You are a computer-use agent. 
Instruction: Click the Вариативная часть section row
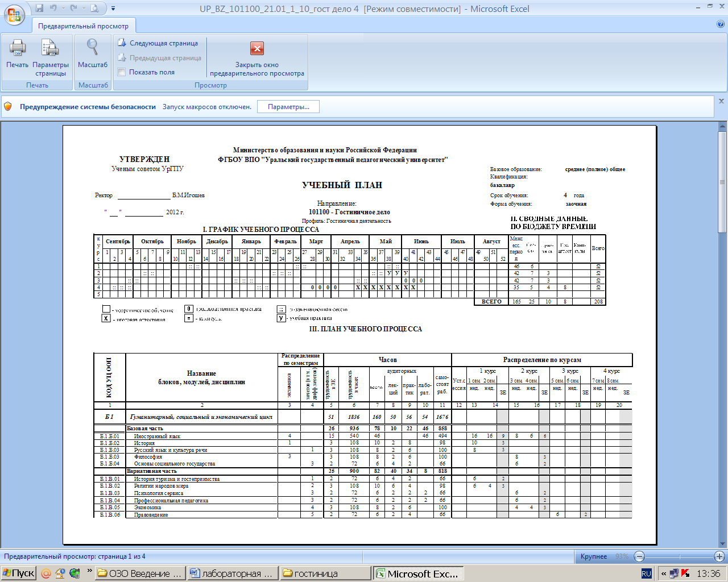pyautogui.click(x=363, y=471)
